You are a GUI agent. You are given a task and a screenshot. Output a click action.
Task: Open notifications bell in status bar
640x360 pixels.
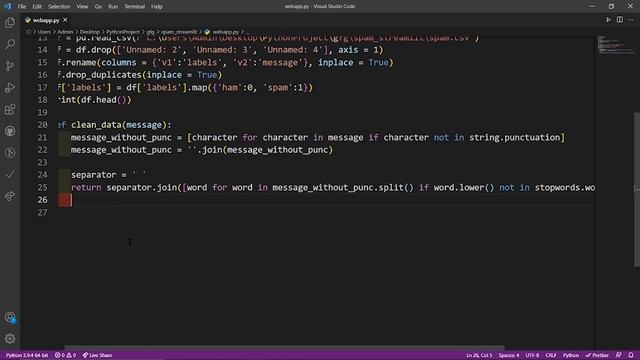pos(631,355)
